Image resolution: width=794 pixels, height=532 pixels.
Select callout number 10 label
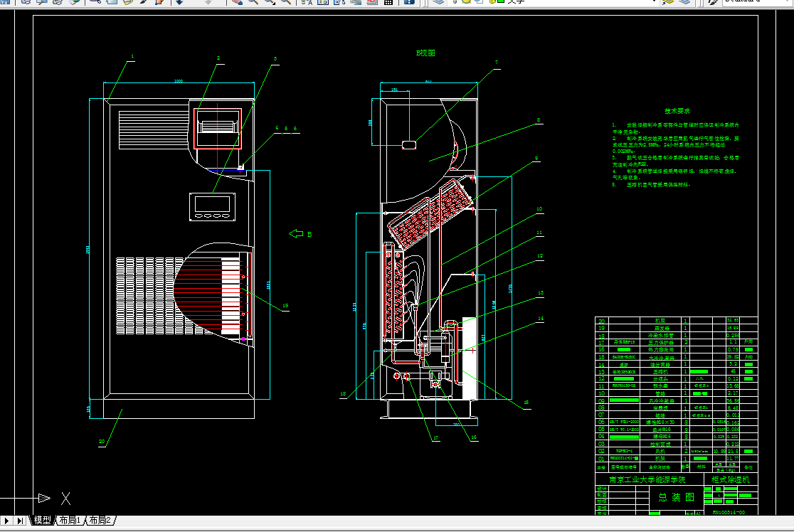click(x=539, y=209)
